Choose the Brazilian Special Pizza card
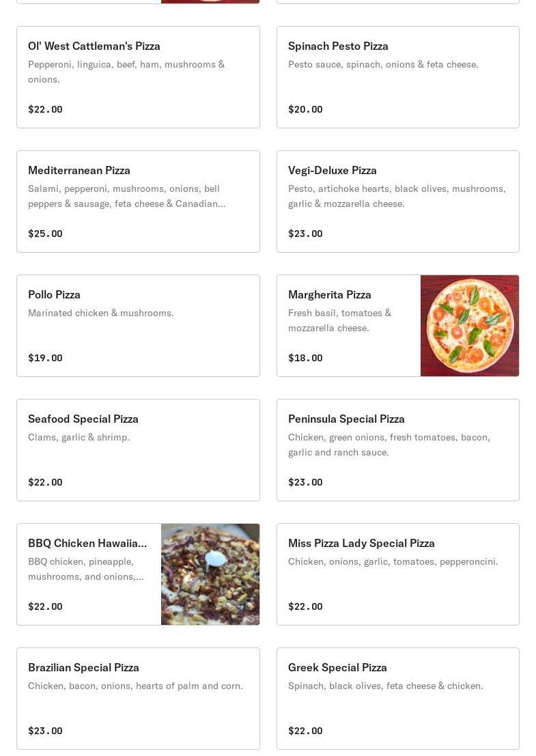 click(x=139, y=699)
